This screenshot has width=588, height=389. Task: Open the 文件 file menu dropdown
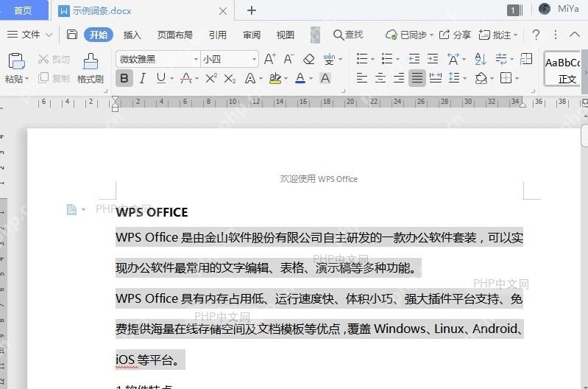[29, 35]
